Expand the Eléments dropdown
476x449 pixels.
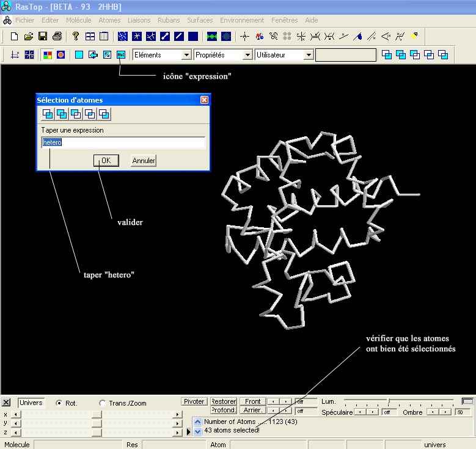click(x=186, y=55)
